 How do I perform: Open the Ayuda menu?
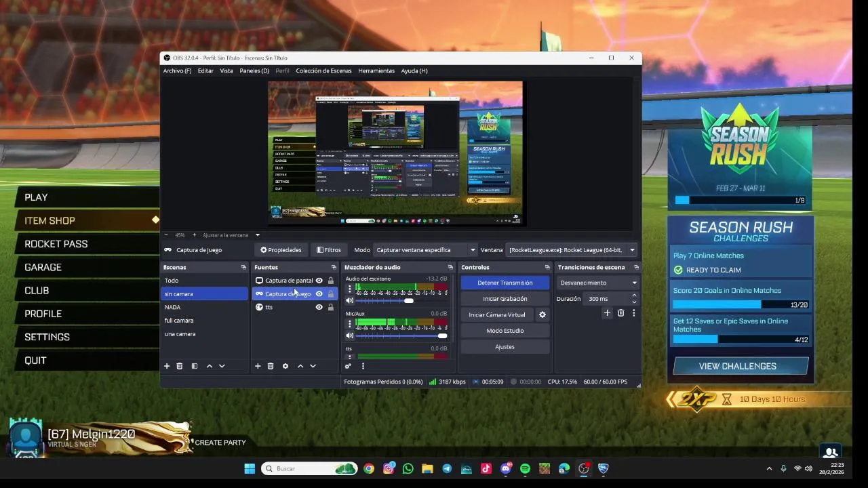click(414, 70)
